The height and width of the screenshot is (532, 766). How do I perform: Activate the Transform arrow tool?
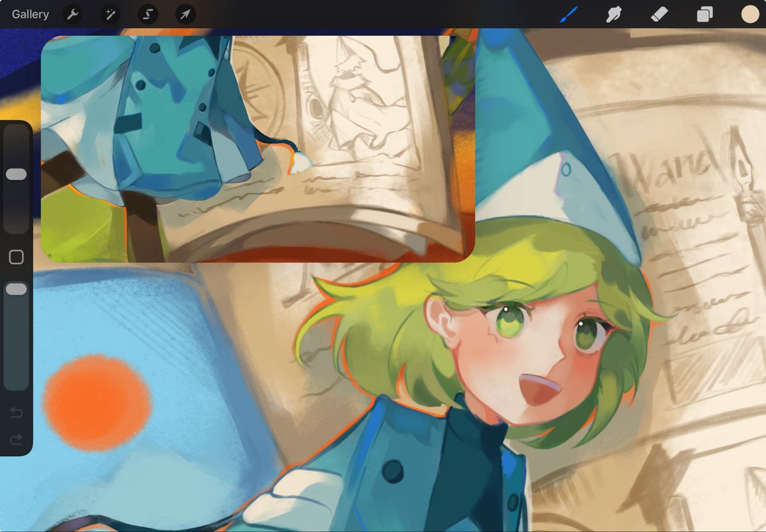[x=185, y=14]
